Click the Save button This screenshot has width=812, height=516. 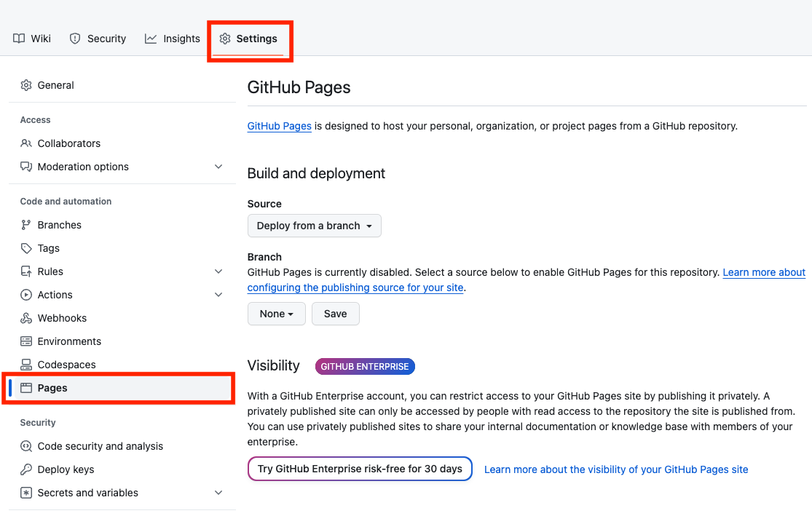click(x=336, y=314)
